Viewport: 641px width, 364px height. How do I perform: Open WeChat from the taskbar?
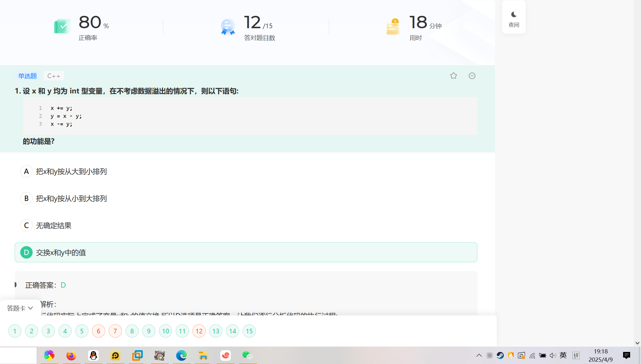(x=247, y=355)
